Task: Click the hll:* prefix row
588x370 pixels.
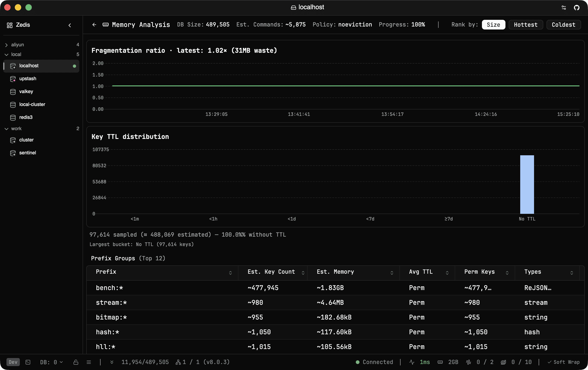Action: pyautogui.click(x=335, y=347)
